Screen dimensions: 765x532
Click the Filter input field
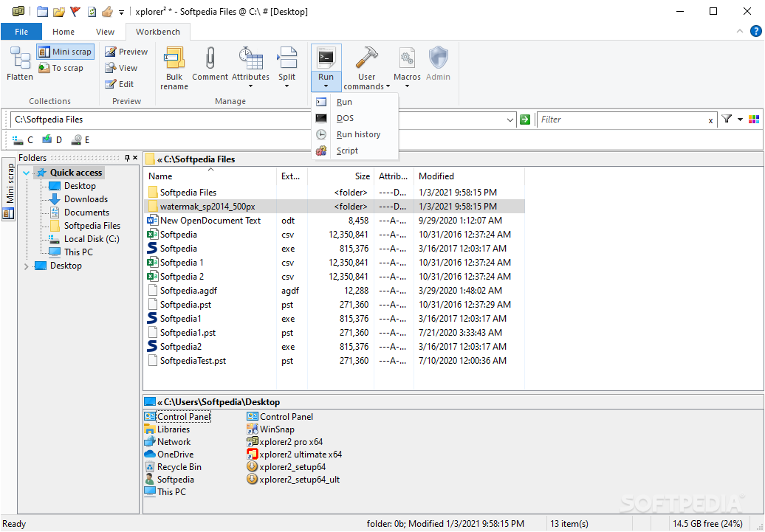622,120
